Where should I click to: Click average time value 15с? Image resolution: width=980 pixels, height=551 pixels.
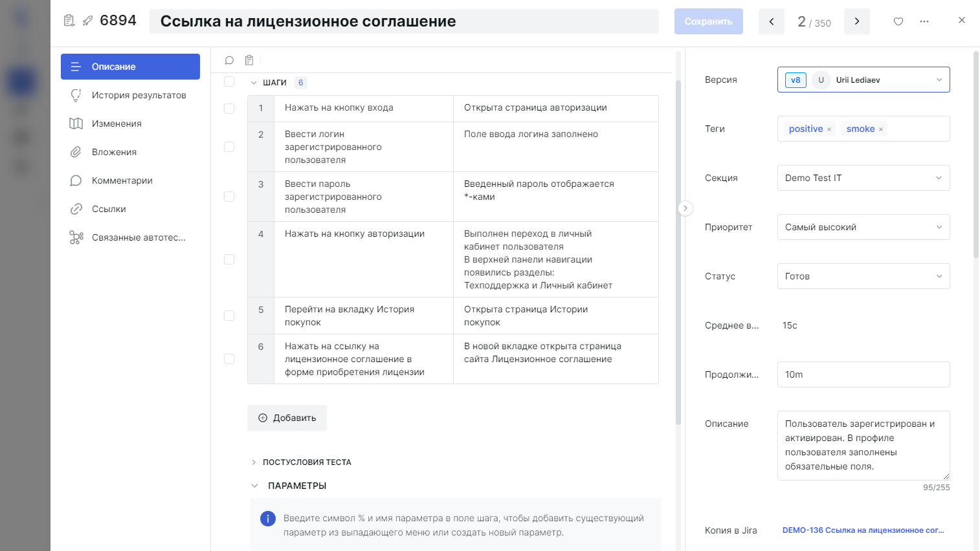[790, 325]
